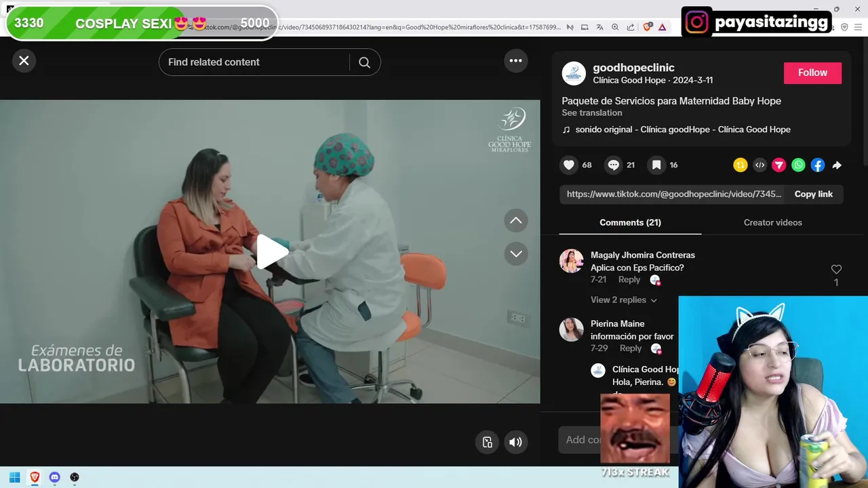Repost video with yellow repost icon

pos(741,165)
